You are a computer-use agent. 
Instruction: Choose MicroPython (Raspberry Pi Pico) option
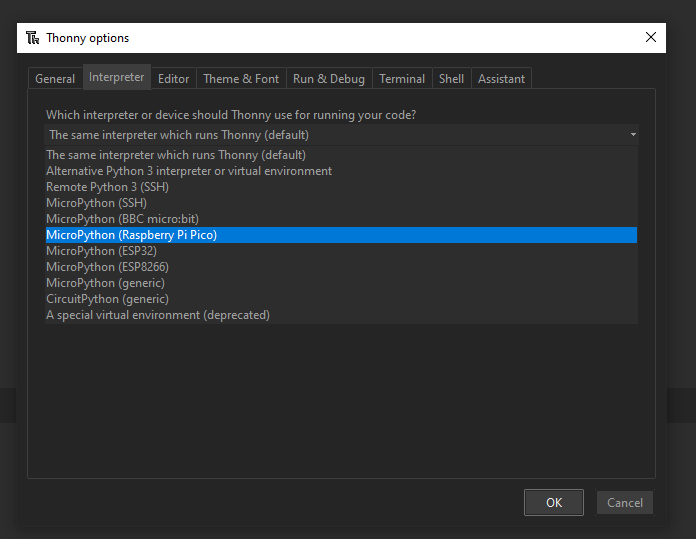[341, 235]
